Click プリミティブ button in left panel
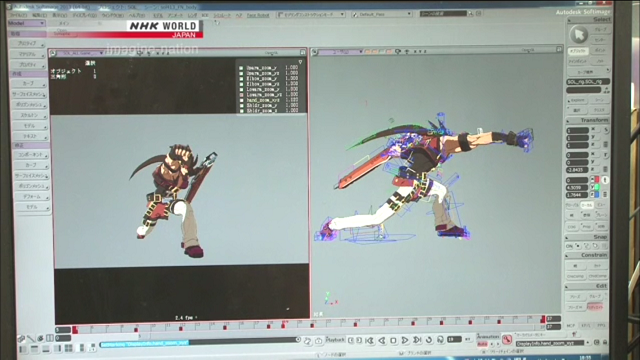This screenshot has width=640, height=360. tap(29, 43)
